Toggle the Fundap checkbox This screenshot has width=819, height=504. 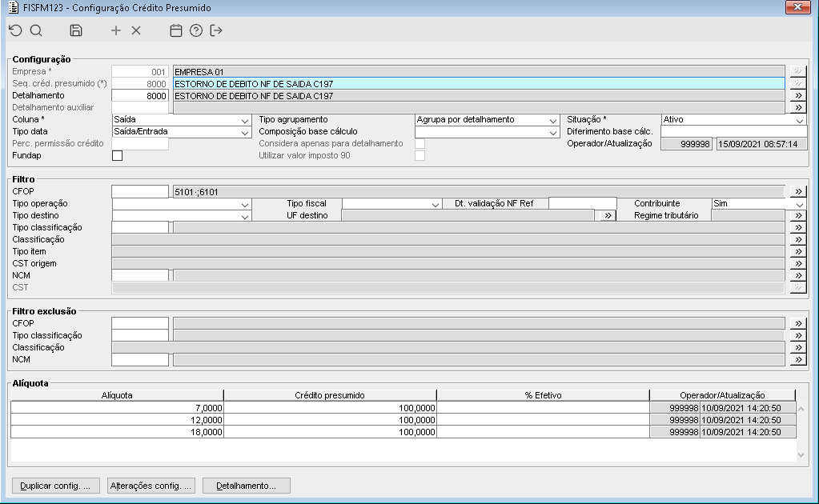pos(118,155)
